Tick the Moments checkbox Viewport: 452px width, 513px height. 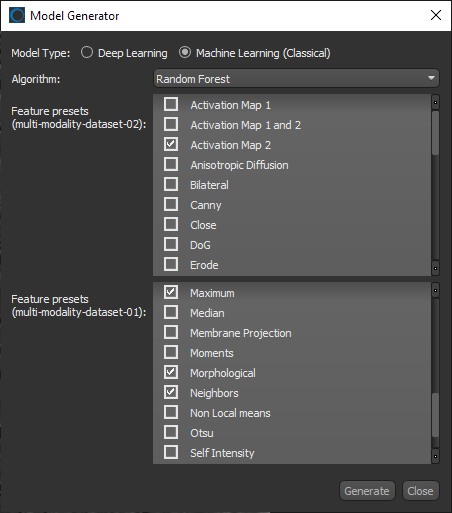coord(171,352)
